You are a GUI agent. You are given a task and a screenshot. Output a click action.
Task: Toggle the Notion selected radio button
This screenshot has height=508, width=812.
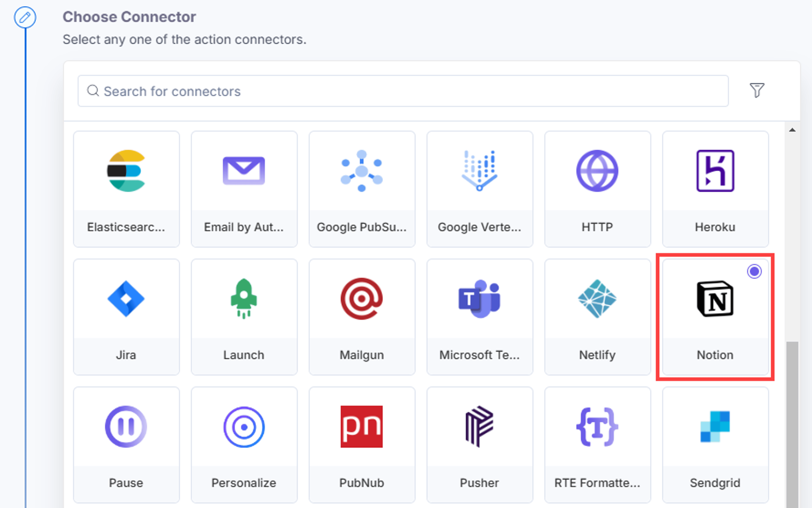(x=754, y=271)
